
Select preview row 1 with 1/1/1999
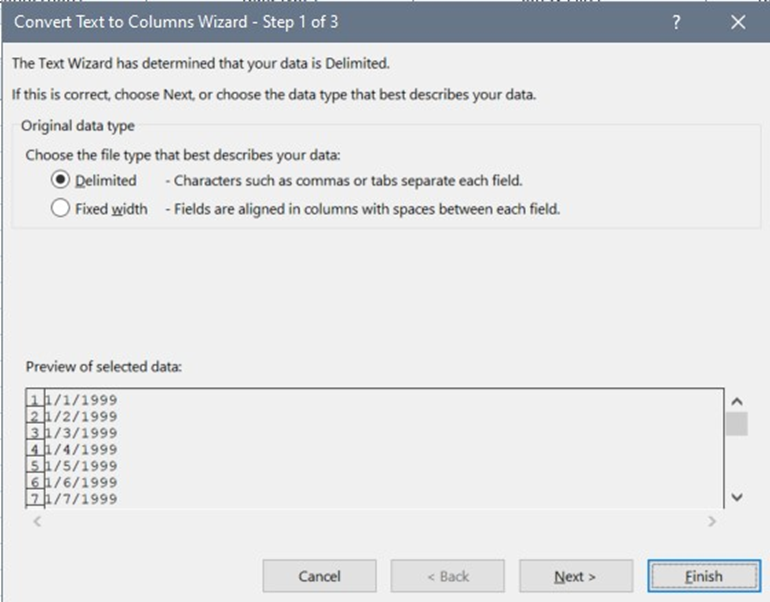point(80,400)
